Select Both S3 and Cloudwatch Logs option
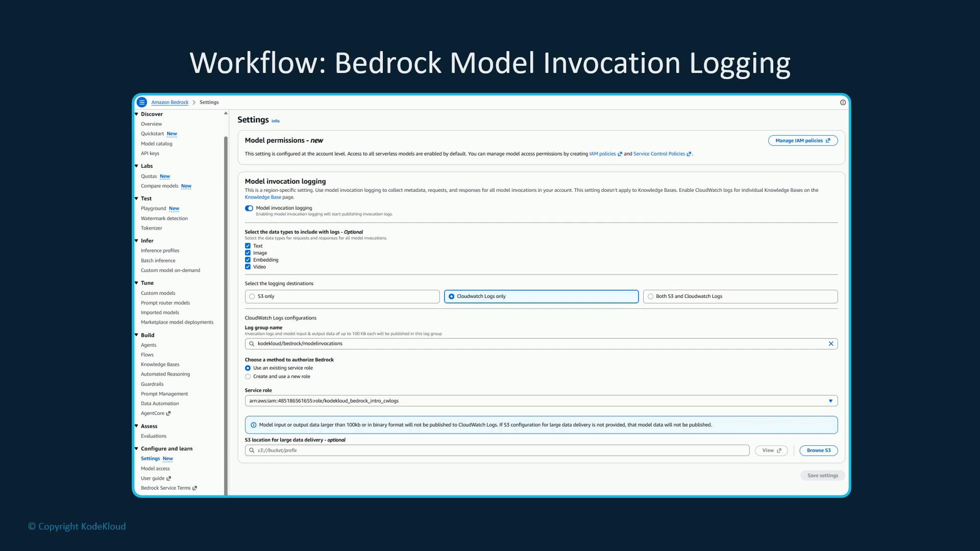Screen dimensions: 980x551 click(740, 296)
